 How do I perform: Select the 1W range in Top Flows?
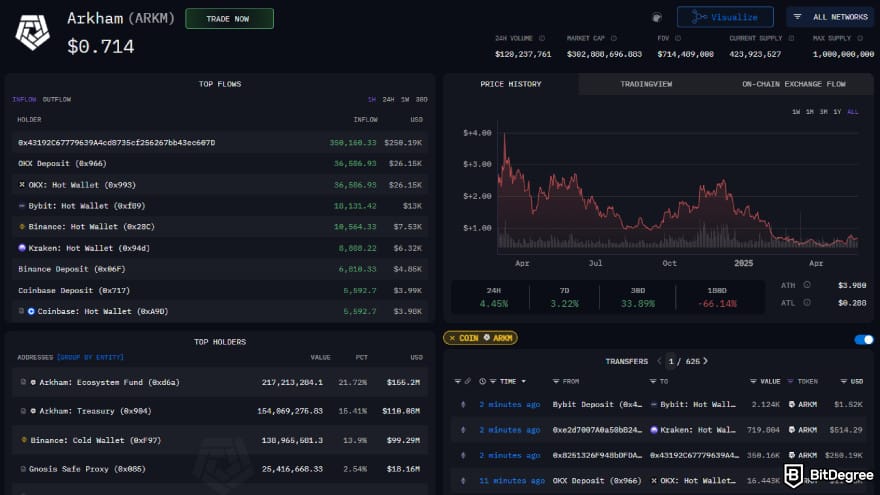[x=405, y=99]
